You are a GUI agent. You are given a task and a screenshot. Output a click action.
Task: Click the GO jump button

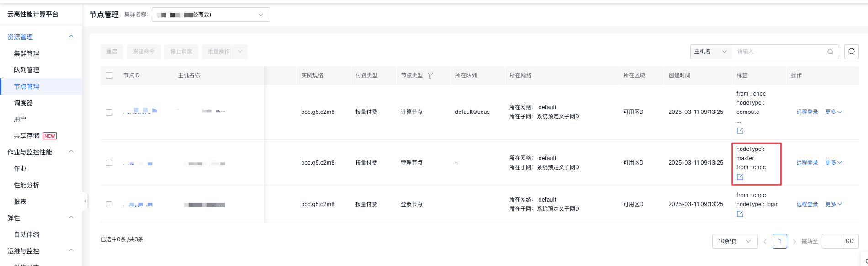[x=849, y=241]
